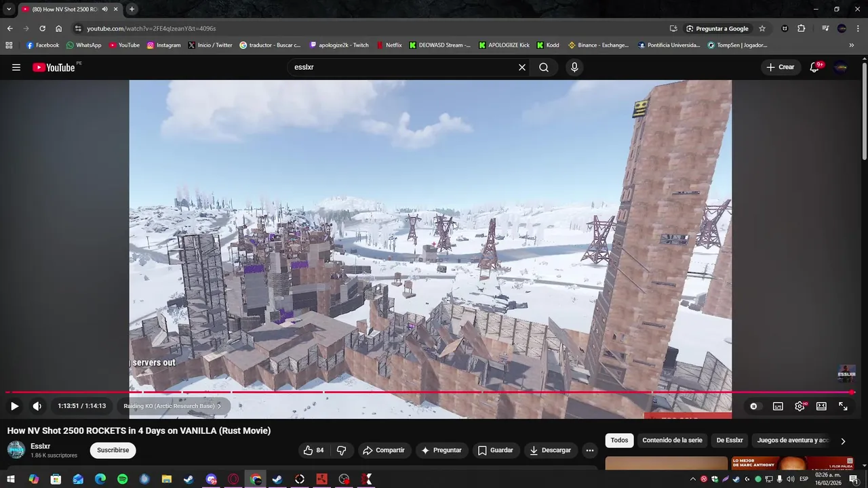Go back with the browser back arrow
This screenshot has width=868, height=488.
click(x=9, y=28)
